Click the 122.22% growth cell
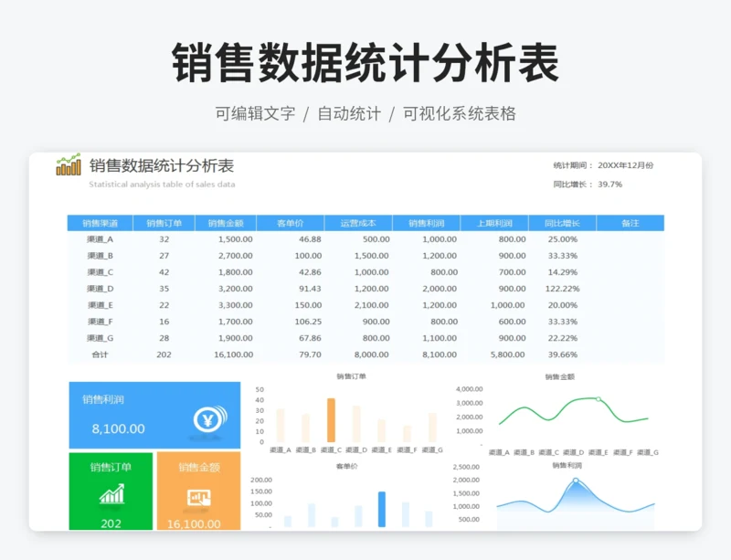 (563, 289)
